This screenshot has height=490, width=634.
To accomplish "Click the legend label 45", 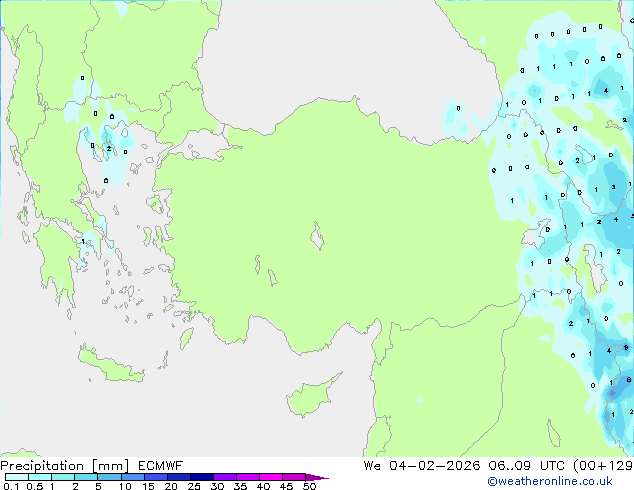I will click(x=286, y=486).
